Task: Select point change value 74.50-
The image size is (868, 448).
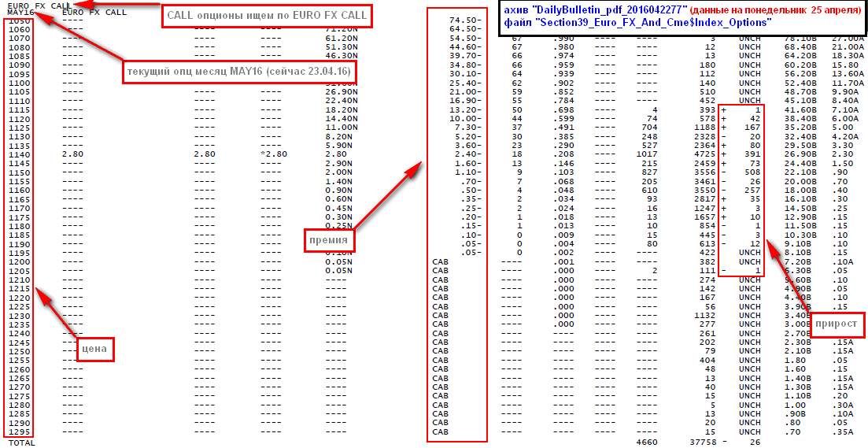Action: (x=467, y=20)
